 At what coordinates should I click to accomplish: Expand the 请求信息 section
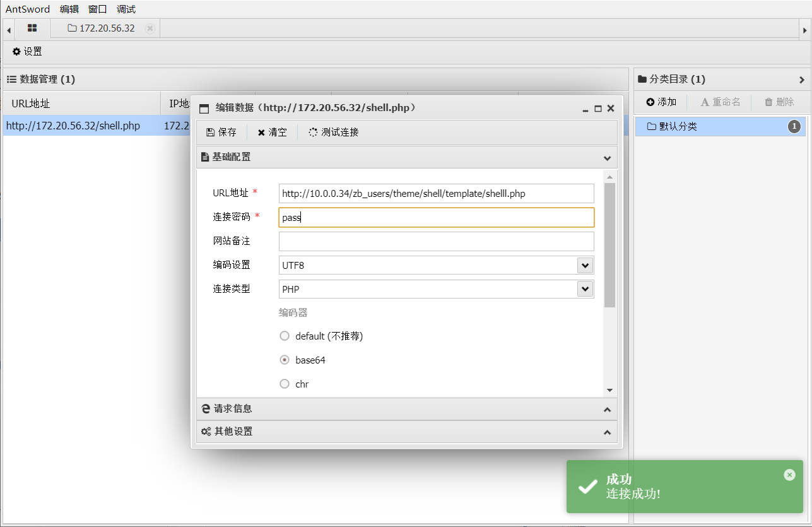[x=407, y=409]
